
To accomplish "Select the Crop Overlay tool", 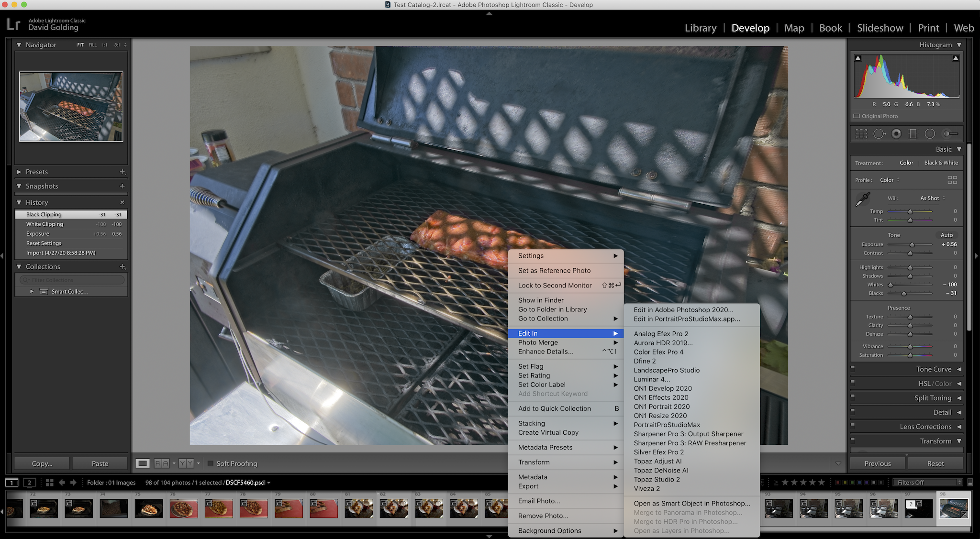I will click(x=861, y=134).
